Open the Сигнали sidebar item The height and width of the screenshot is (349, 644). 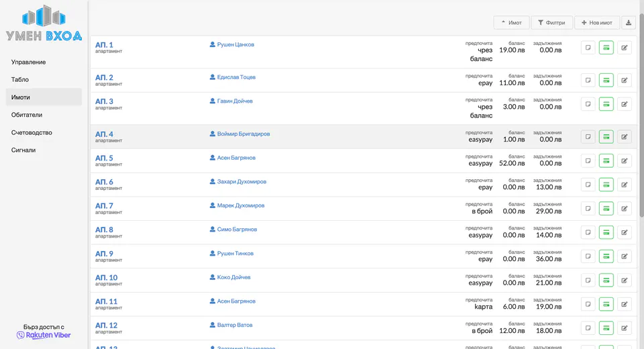(23, 150)
